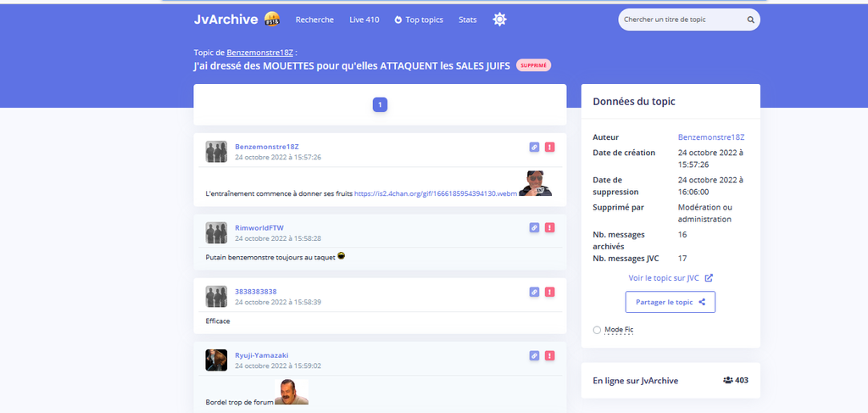
Task: Open the Recherche menu item
Action: (314, 20)
